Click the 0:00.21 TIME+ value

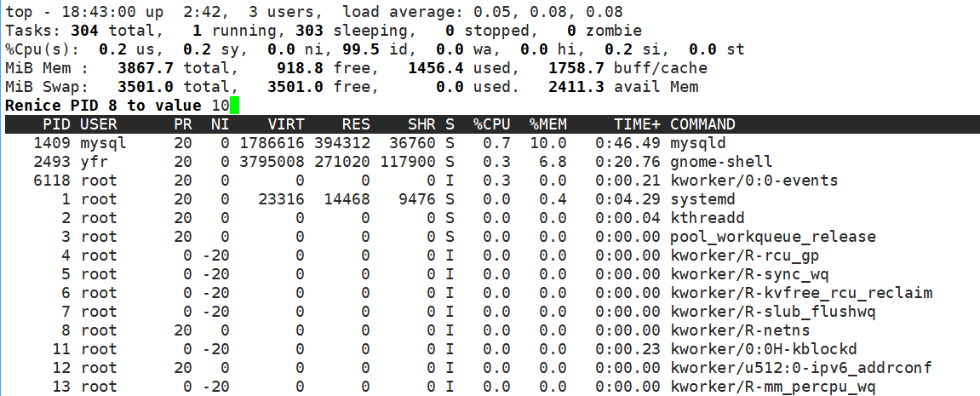pyautogui.click(x=628, y=181)
